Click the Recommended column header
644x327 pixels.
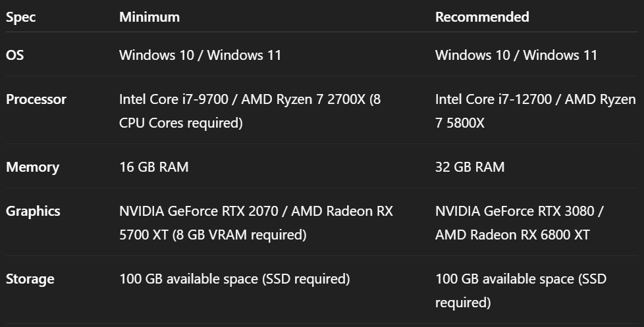tap(482, 17)
